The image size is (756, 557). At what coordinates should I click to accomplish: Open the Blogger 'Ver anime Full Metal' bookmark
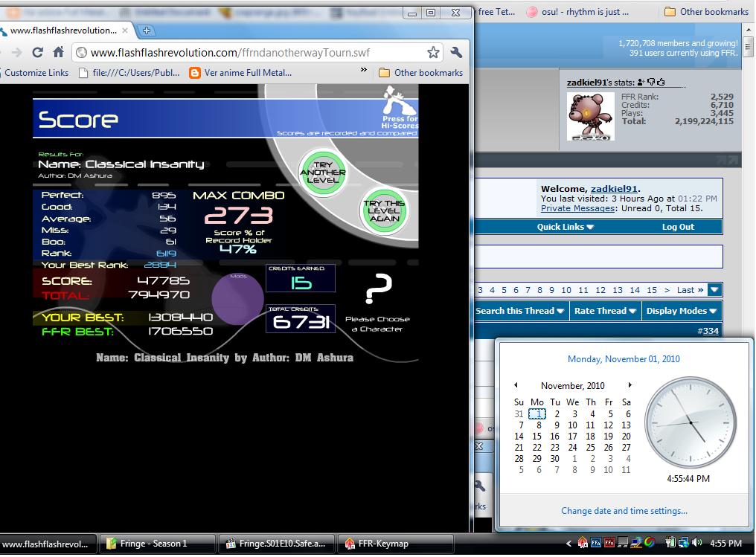click(240, 73)
